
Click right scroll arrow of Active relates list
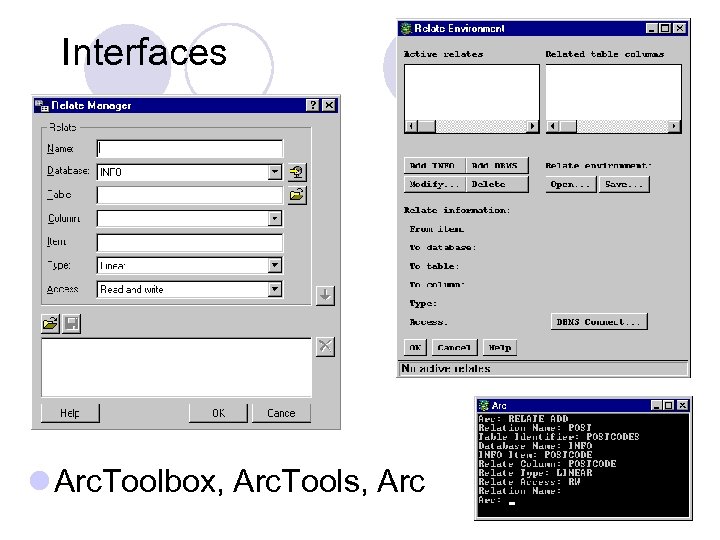(532, 126)
